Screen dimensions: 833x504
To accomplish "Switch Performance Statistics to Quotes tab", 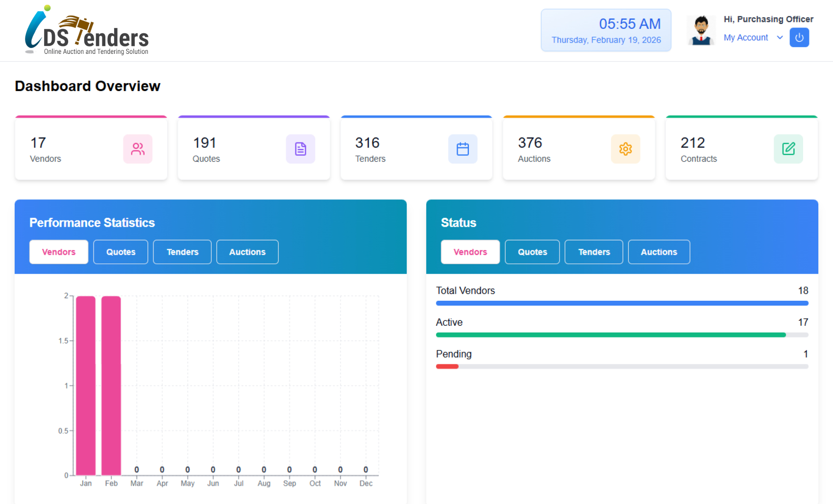I will (x=121, y=252).
